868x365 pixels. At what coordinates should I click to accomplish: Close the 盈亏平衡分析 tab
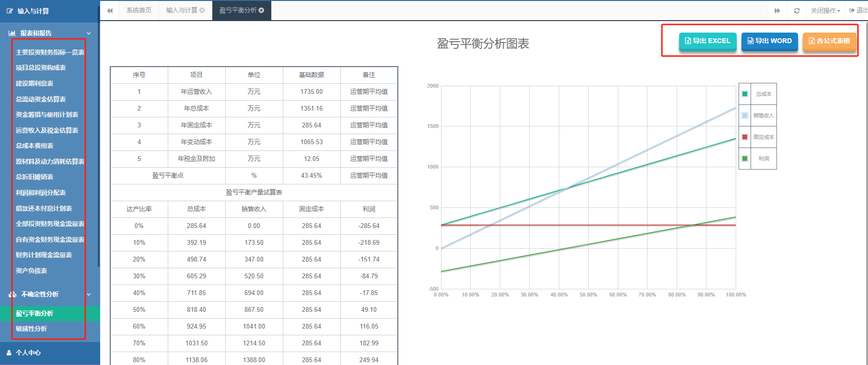coord(261,10)
